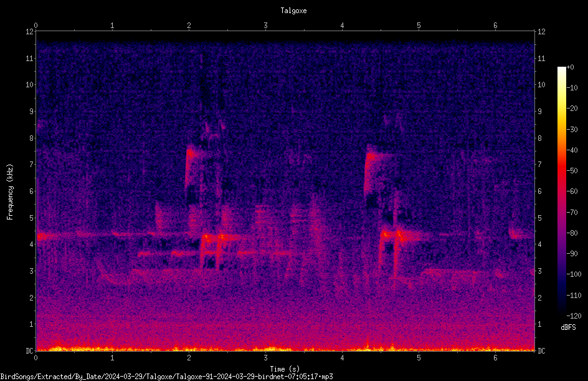Viewport: 588px width, 381px height.
Task: Click the 4 second mark on bottom axis
Action: point(342,358)
